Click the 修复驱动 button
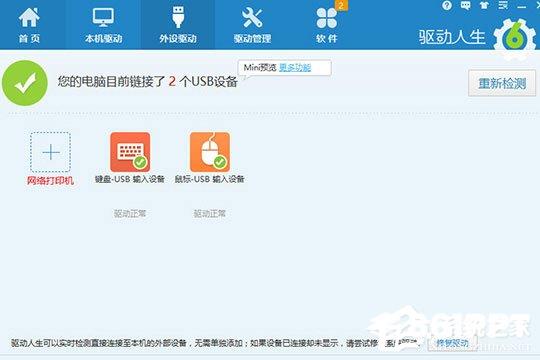This screenshot has width=540, height=360. pyautogui.click(x=452, y=343)
